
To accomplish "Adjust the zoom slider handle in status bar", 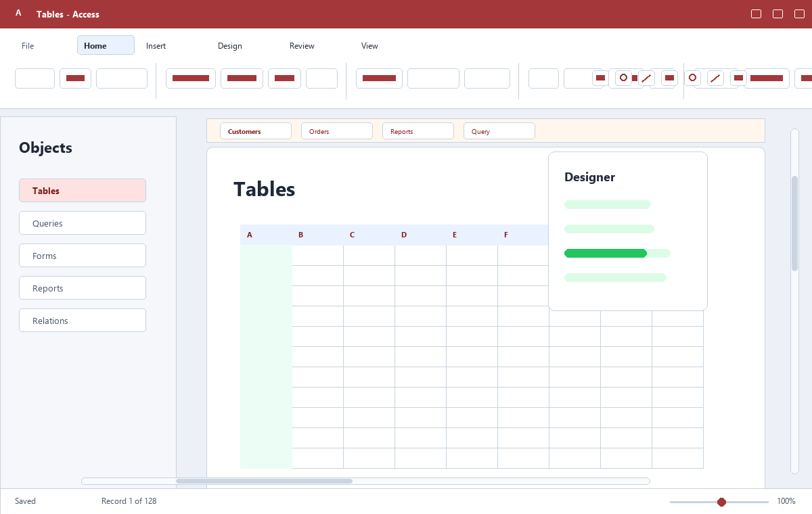I will point(721,502).
